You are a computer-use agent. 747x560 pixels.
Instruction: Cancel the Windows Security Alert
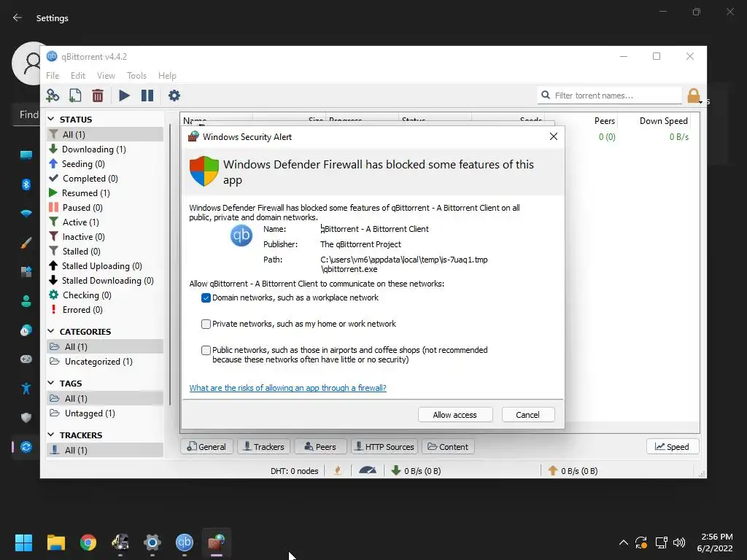(528, 415)
